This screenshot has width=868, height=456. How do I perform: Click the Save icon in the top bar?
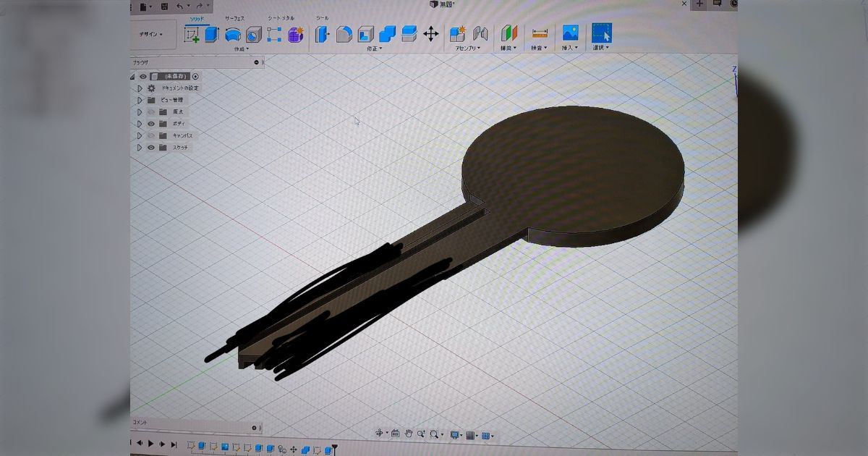165,6
